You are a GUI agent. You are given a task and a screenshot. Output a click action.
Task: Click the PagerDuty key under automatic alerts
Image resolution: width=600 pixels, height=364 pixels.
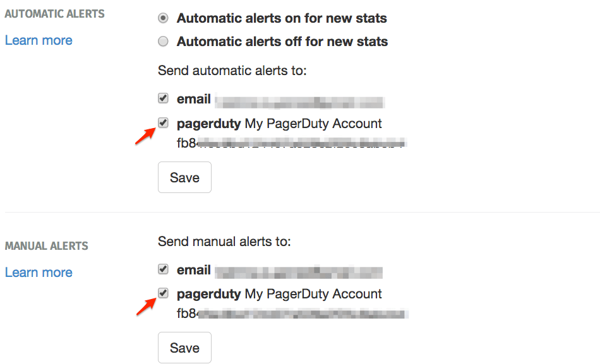[x=291, y=143]
